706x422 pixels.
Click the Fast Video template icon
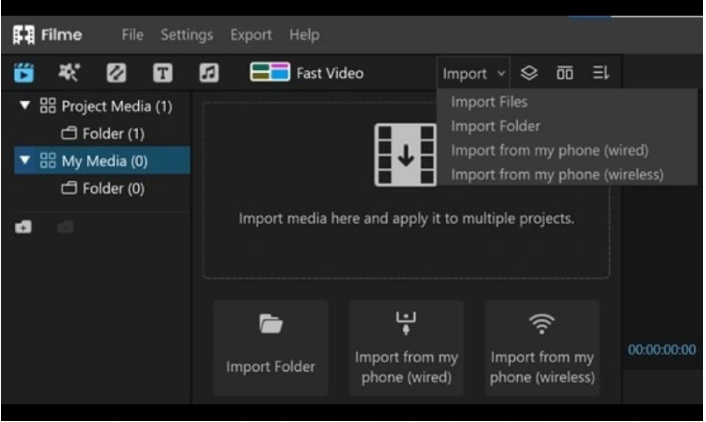click(270, 72)
